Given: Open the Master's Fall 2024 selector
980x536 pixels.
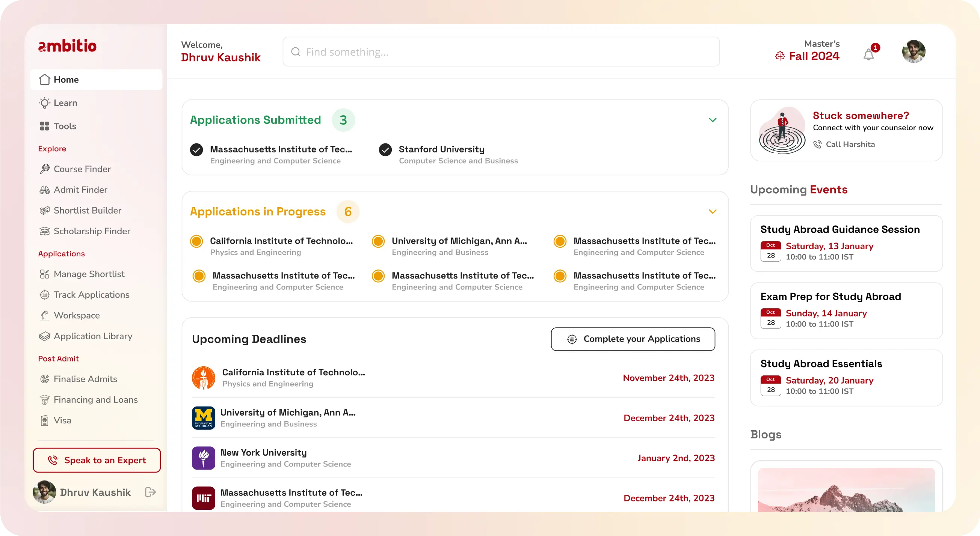Looking at the screenshot, I should (807, 51).
